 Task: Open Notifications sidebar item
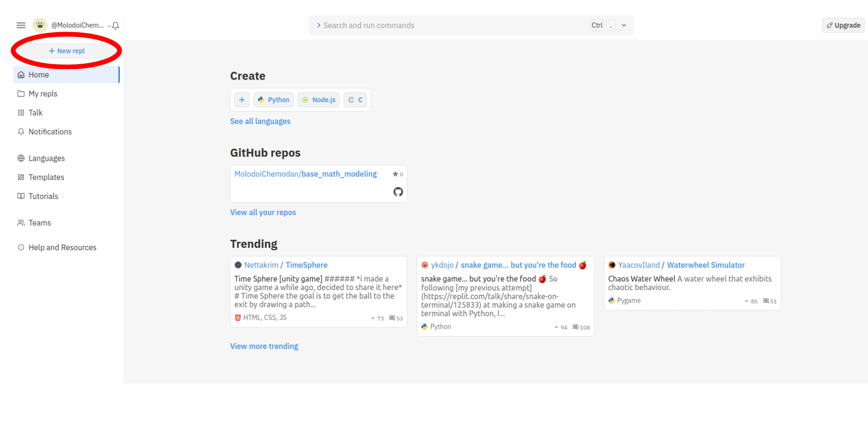(x=67, y=131)
